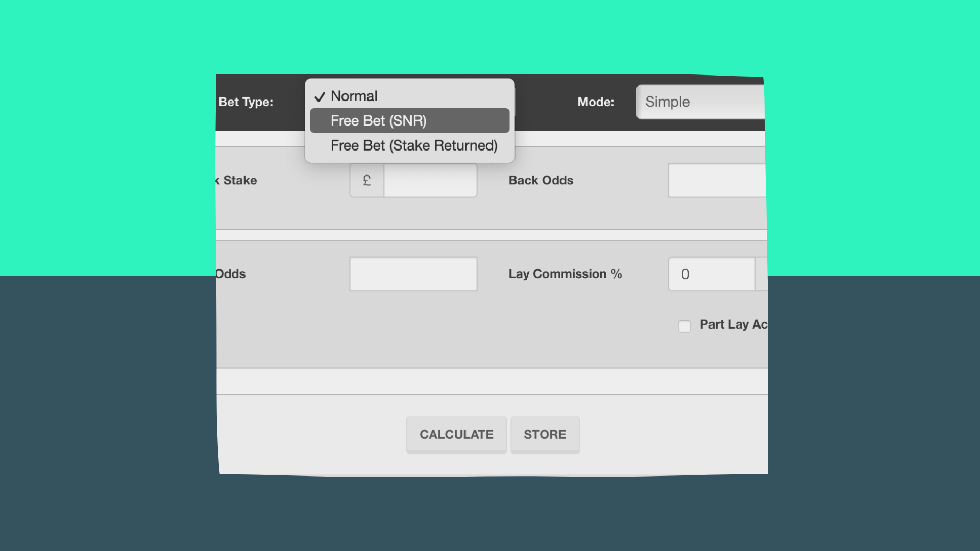Viewport: 980px width, 551px height.
Task: Click the Back Odds label icon
Action: point(541,180)
